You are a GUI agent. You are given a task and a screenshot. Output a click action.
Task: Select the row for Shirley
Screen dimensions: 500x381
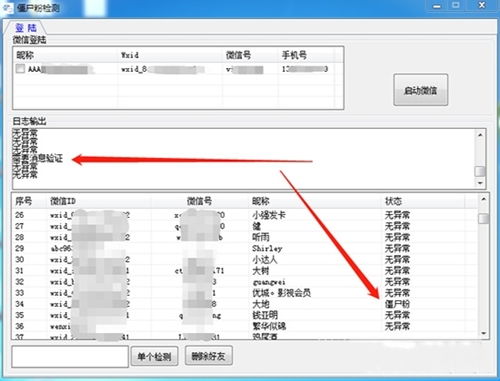245,248
